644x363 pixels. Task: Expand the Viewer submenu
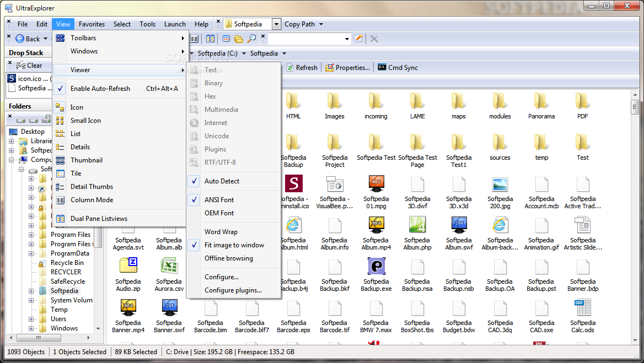(x=120, y=70)
